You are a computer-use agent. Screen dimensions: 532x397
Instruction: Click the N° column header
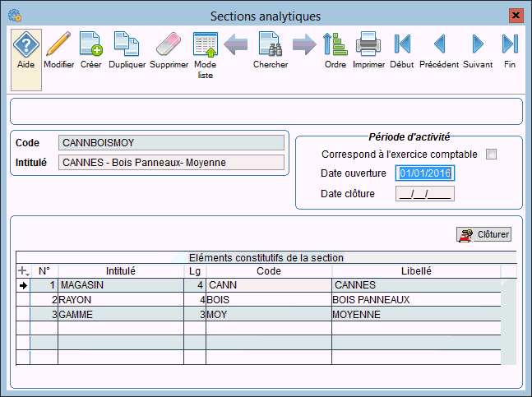pyautogui.click(x=44, y=271)
